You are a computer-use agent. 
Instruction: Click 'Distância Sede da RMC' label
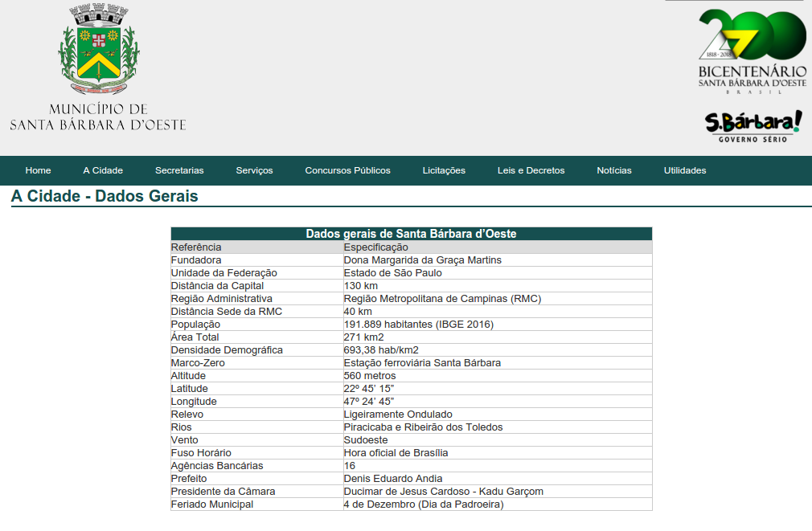227,312
